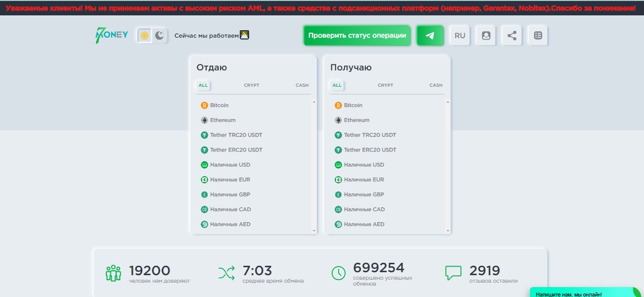The image size is (644, 297).
Task: Click Bitcoin icon in Получаю list
Action: click(x=338, y=105)
